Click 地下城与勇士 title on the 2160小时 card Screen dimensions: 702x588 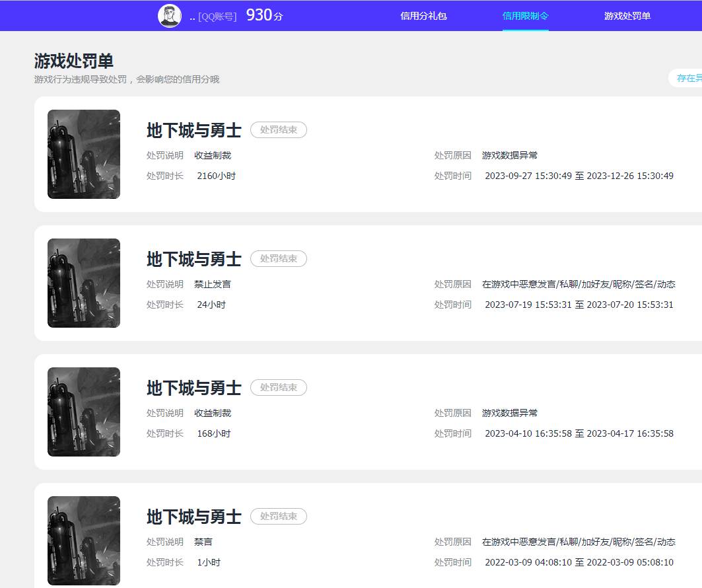[193, 130]
